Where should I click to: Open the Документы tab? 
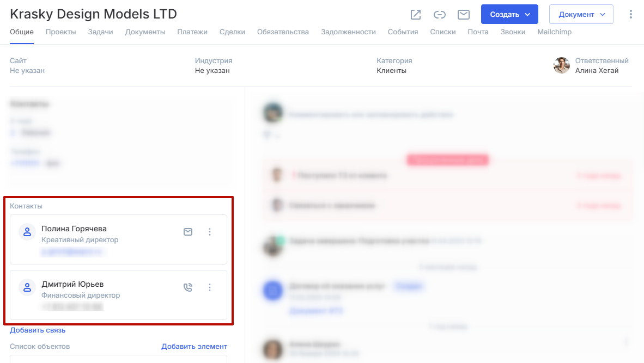coord(145,32)
